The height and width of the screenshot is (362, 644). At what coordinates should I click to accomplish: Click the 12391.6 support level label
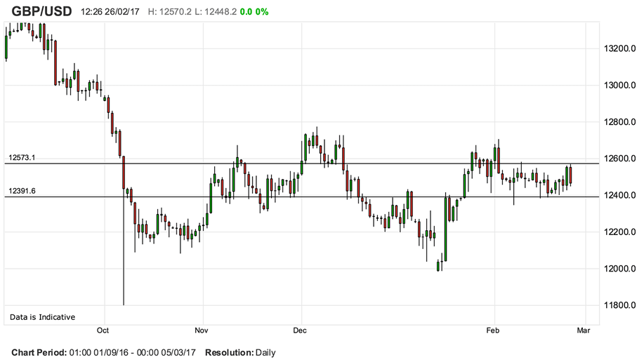tap(22, 191)
